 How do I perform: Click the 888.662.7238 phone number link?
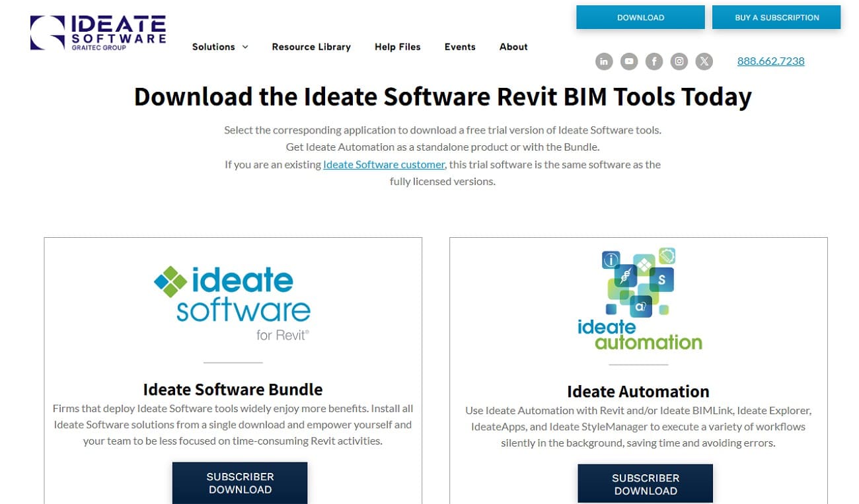[770, 61]
